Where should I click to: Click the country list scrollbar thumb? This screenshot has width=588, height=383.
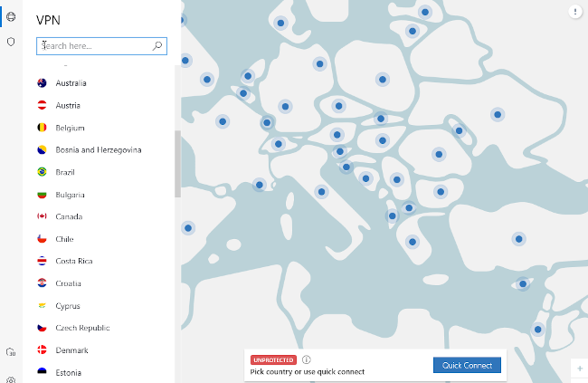pos(177,164)
